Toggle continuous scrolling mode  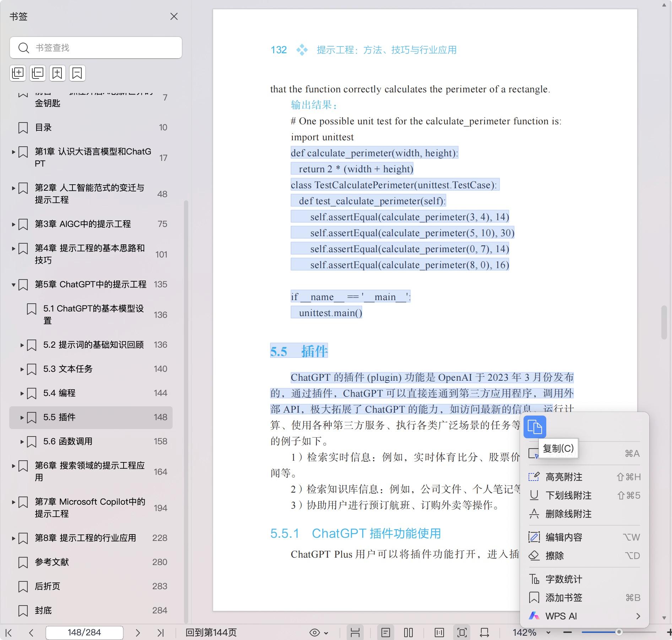[355, 633]
